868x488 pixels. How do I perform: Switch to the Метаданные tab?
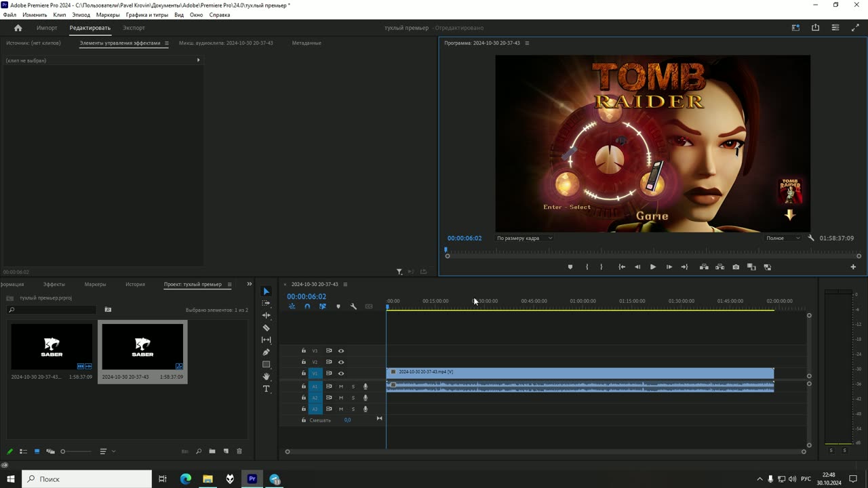point(307,43)
